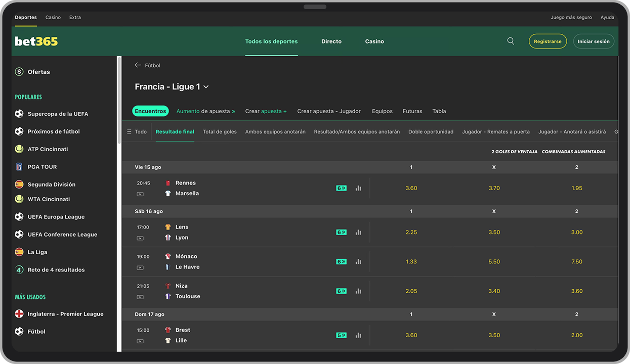Click the PGA TOUR logo icon

click(19, 167)
